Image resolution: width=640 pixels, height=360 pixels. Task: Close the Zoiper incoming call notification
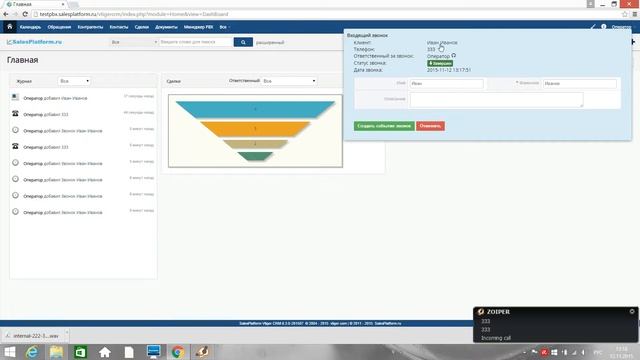click(x=632, y=311)
